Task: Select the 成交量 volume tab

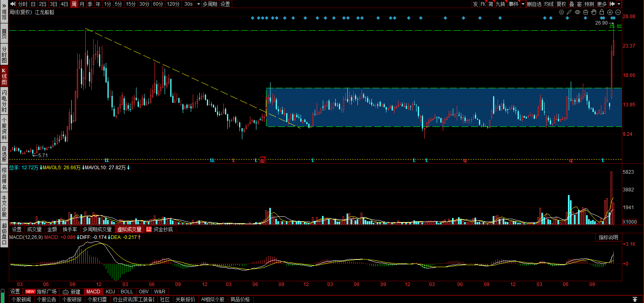Action: pyautogui.click(x=34, y=229)
